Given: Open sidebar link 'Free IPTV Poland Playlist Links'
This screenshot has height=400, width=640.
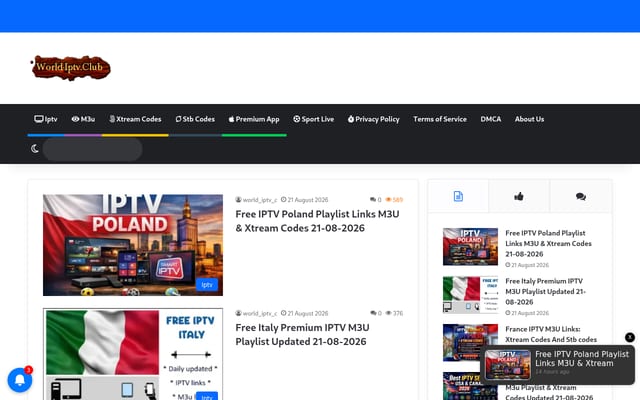Looking at the screenshot, I should point(548,243).
